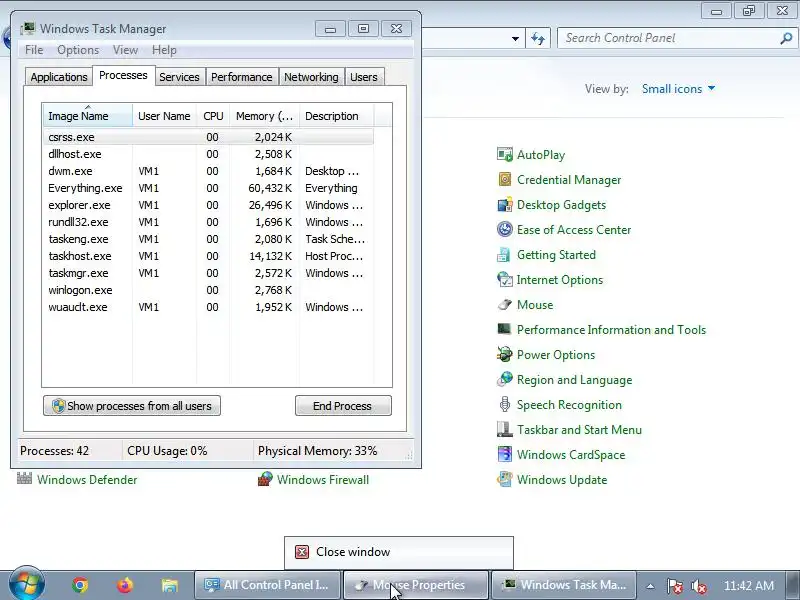Sort by the Image Name column header
The image size is (800, 600).
point(88,116)
